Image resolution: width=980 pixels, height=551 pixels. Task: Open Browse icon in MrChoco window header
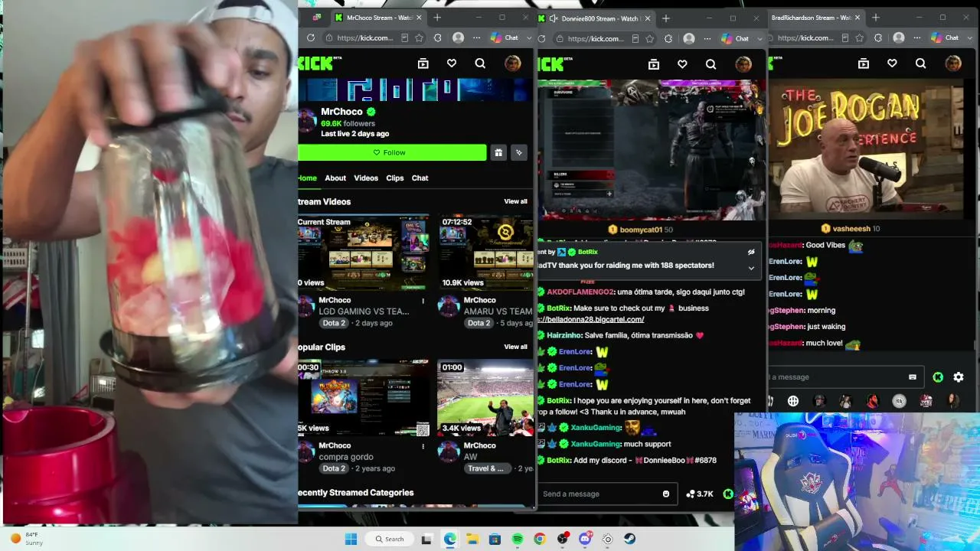[423, 64]
